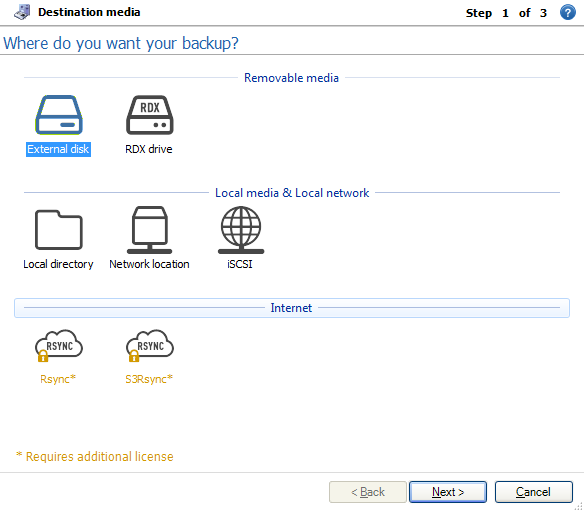
Task: Click the External disk label
Action: click(x=58, y=149)
